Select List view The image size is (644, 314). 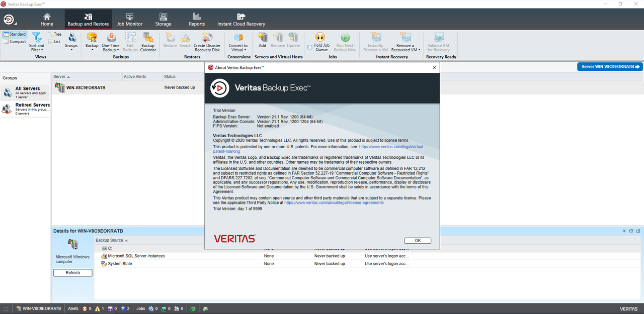point(54,42)
